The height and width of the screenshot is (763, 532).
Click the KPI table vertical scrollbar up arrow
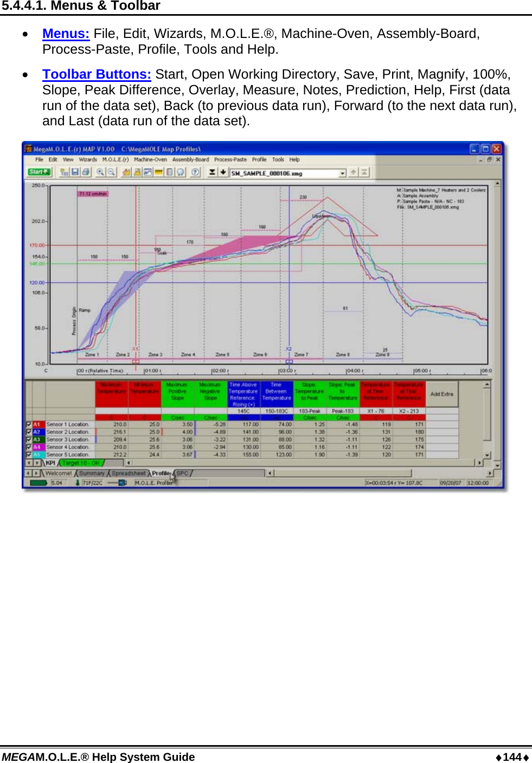[x=487, y=384]
